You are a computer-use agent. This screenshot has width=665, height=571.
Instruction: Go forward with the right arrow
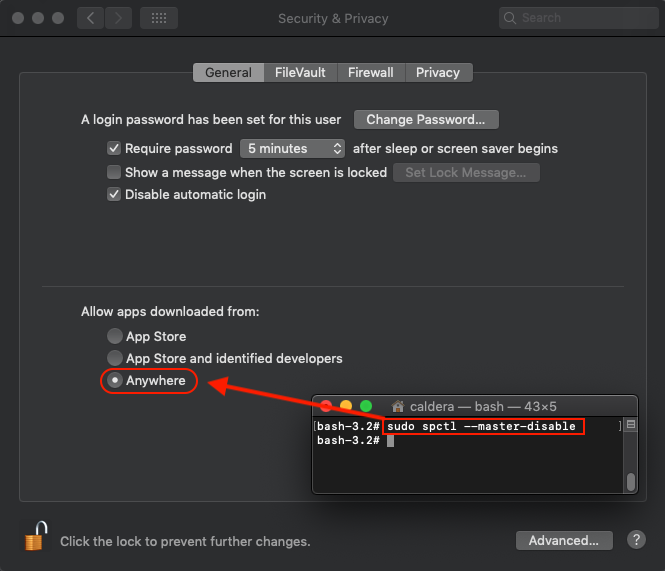(x=118, y=18)
